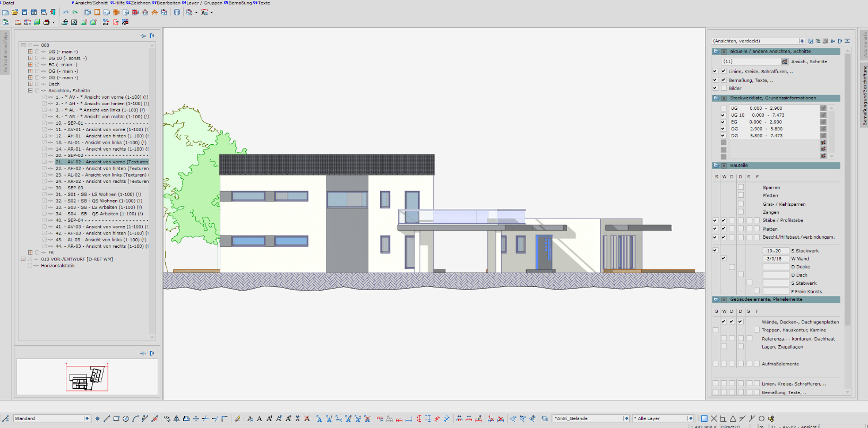Click the DXF export icon
Image resolution: width=868 pixels, height=428 pixels.
click(x=106, y=22)
